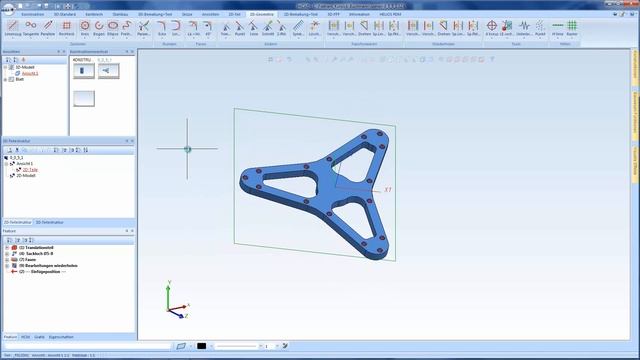
Task: Select the Kreis circle tool
Action: [85, 28]
